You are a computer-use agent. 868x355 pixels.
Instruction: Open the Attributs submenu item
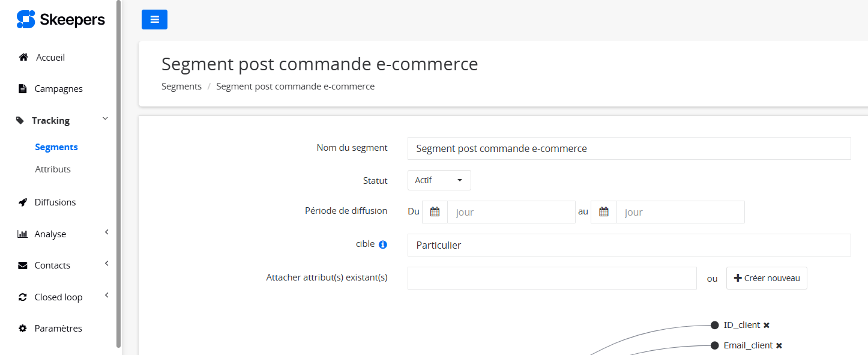(x=53, y=169)
